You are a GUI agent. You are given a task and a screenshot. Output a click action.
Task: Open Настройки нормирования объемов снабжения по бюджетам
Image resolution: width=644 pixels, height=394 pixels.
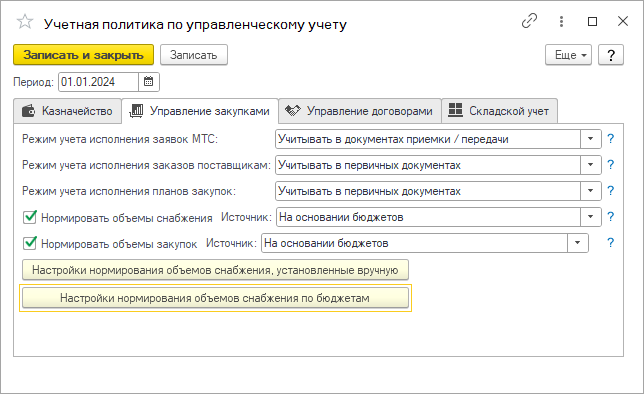[215, 298]
